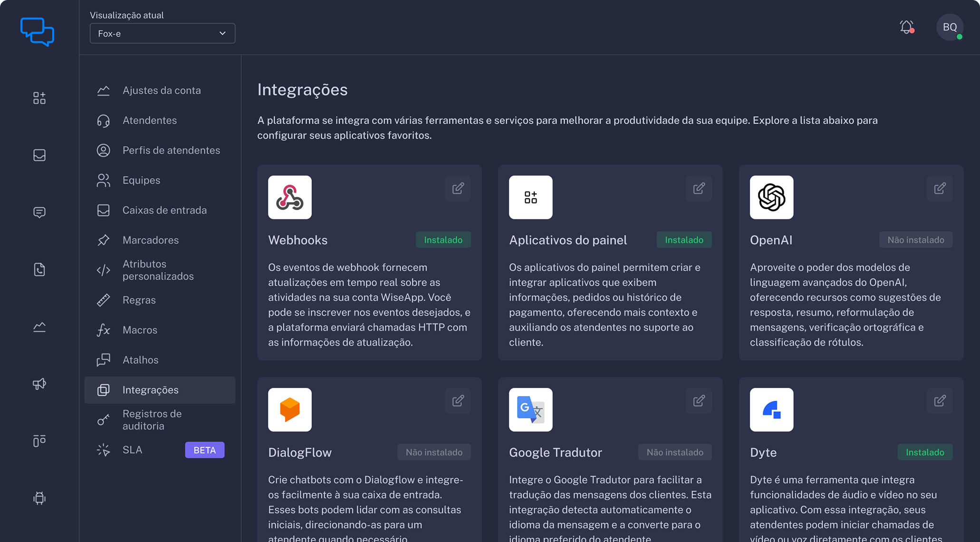Open Macros settings section
Screen dimensions: 980x542
point(139,330)
